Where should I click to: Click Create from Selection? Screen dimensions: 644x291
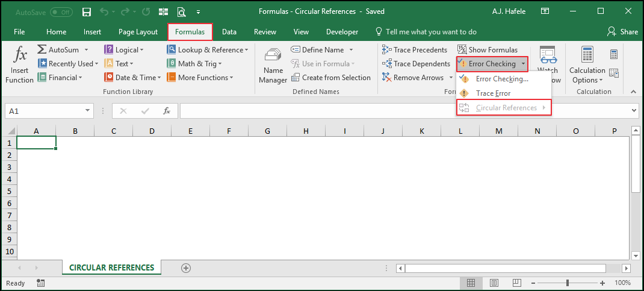tap(330, 77)
